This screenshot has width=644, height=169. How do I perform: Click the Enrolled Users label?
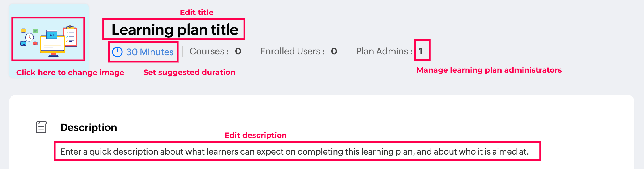(x=292, y=51)
